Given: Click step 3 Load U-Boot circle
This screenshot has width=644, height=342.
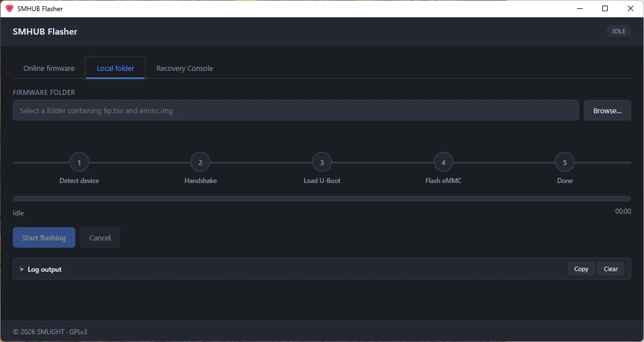Looking at the screenshot, I should [x=322, y=162].
